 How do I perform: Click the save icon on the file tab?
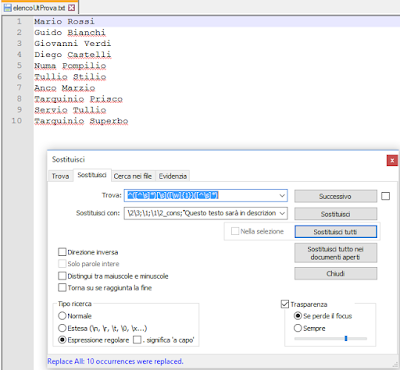[x=7, y=8]
